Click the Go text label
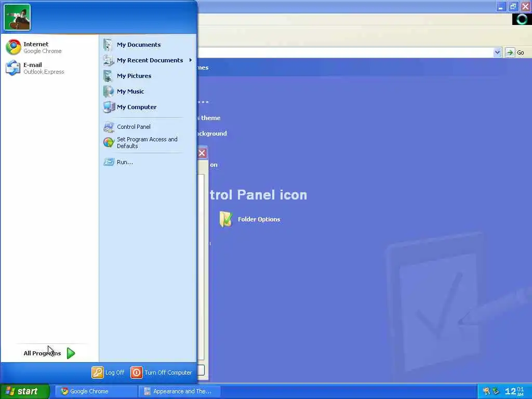Viewport: 532px width, 399px height. click(521, 52)
